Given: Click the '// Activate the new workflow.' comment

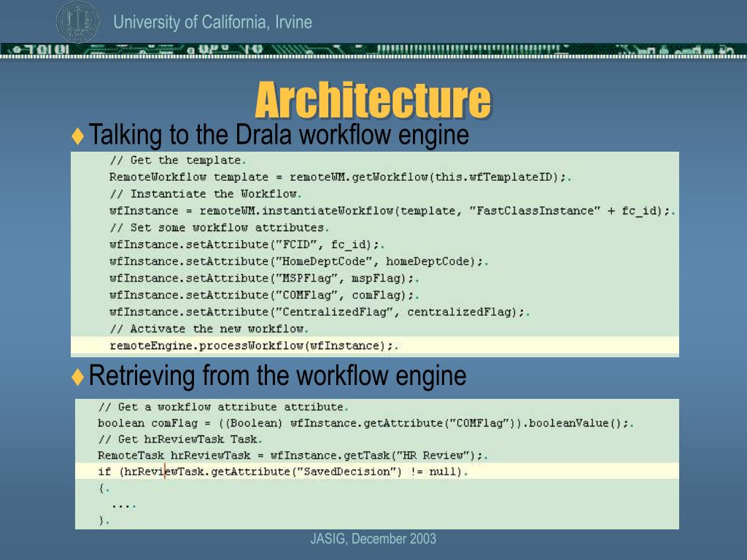Looking at the screenshot, I should coord(209,329).
